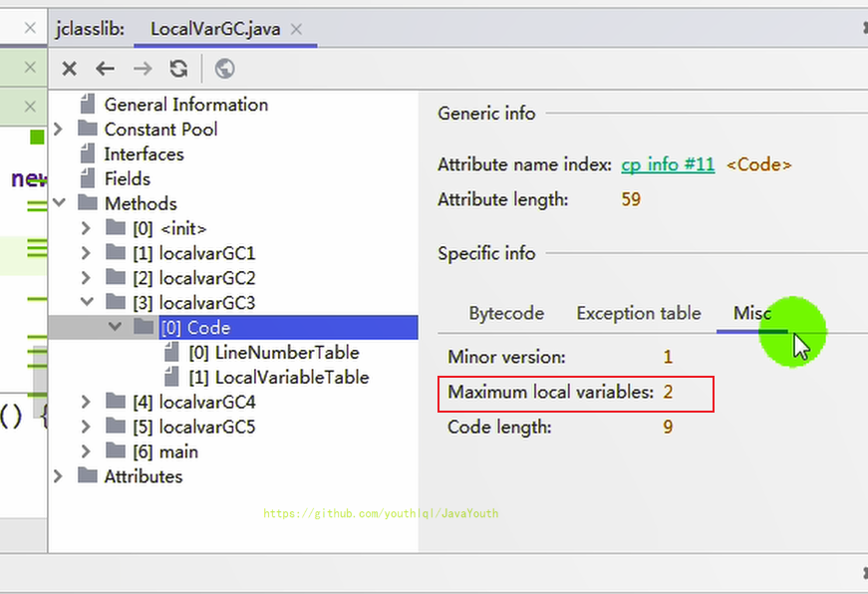Close the third editor tab on the left
This screenshot has height=594, width=868.
click(30, 107)
